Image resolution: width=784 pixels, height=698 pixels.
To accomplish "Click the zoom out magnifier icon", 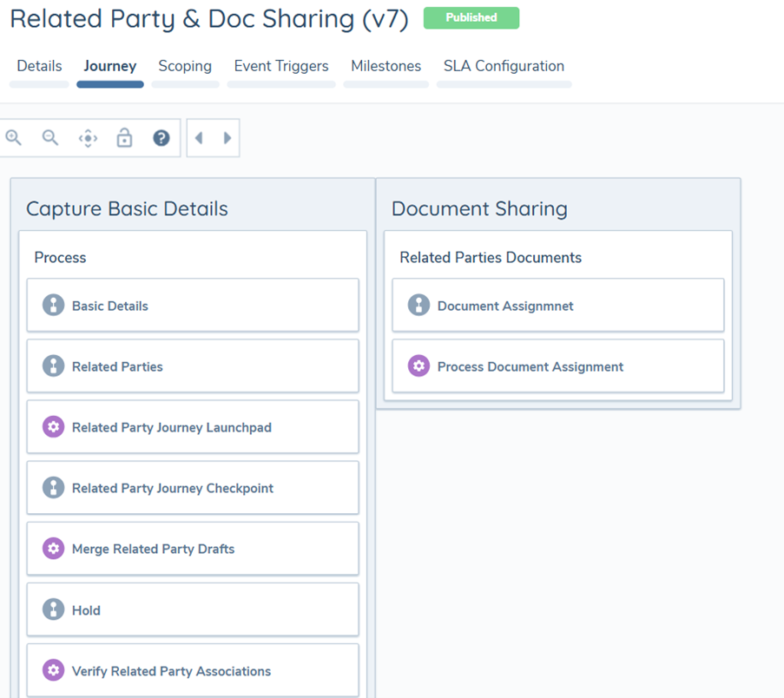I will [50, 138].
